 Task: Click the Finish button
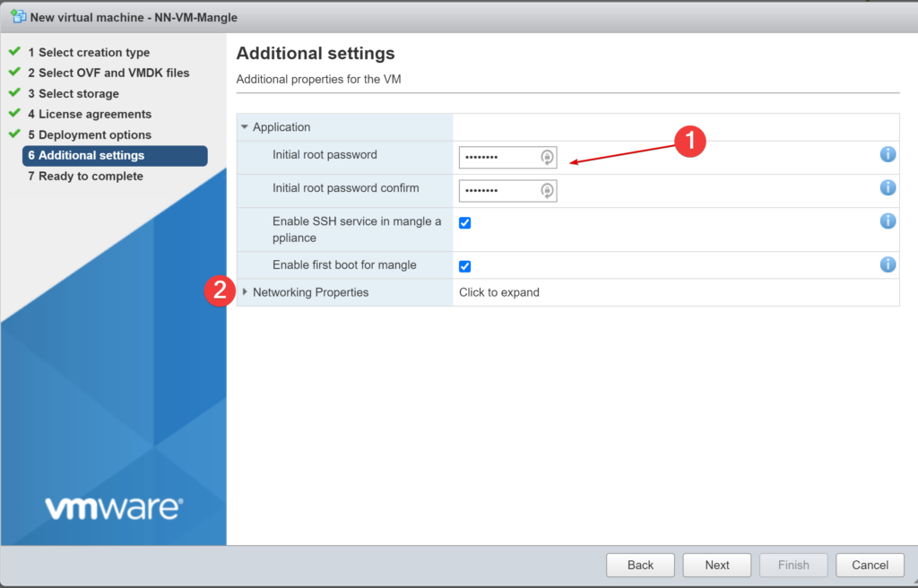794,566
